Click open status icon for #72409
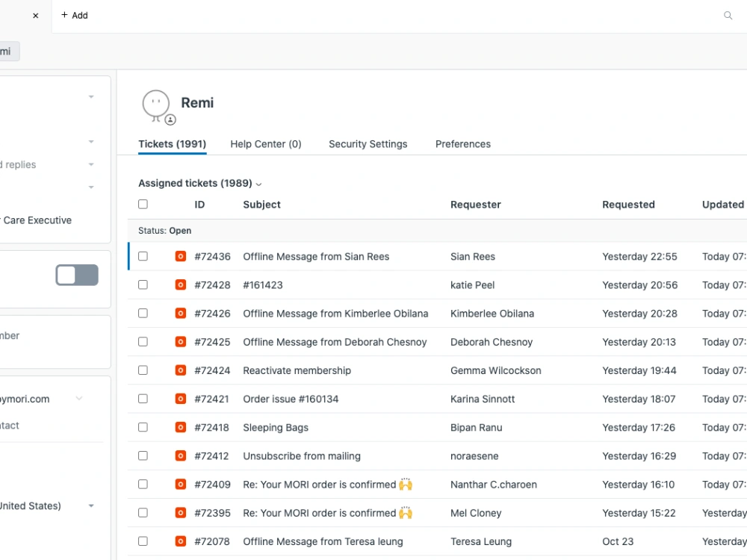747x560 pixels. point(181,485)
